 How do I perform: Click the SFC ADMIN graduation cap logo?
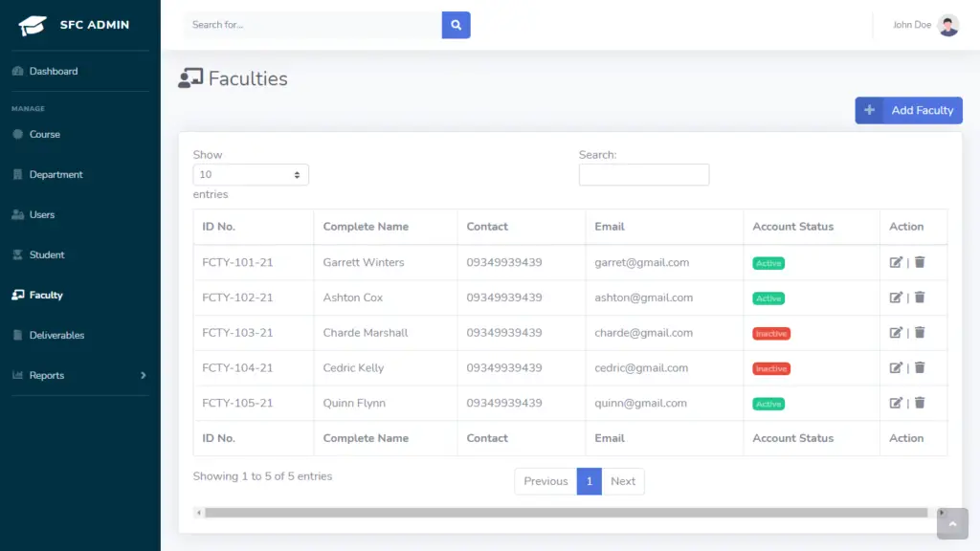click(32, 23)
